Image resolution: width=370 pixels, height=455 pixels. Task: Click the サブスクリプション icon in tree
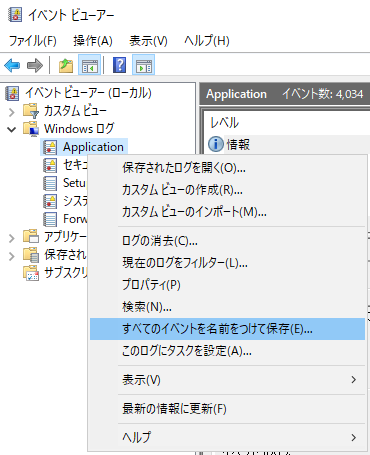click(31, 273)
